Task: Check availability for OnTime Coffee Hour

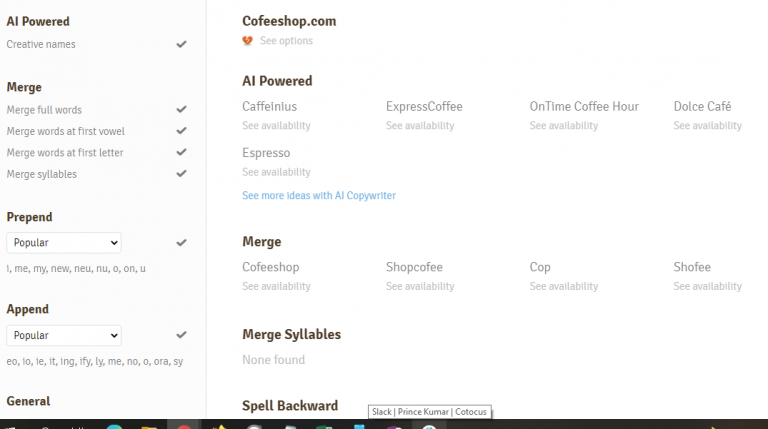Action: click(x=564, y=125)
